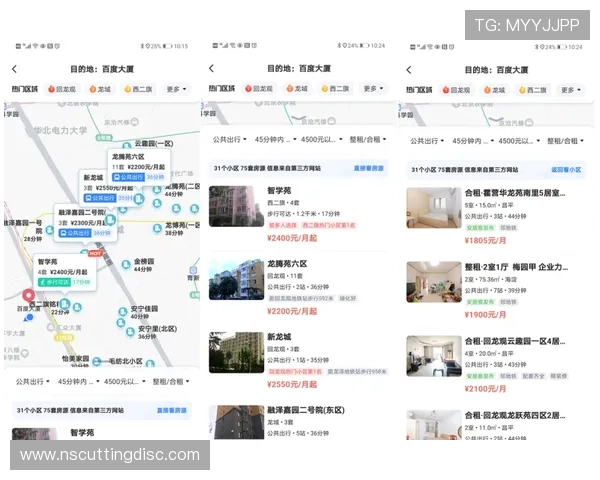Open 45分钟内 filter on middle screen
Screen dimensions: 600x480
click(x=276, y=139)
